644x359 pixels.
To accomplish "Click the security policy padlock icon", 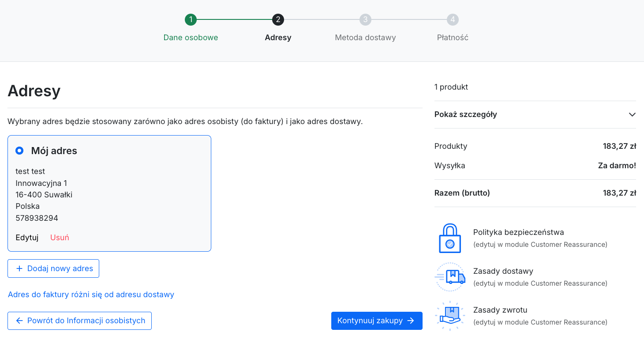I will 450,238.
